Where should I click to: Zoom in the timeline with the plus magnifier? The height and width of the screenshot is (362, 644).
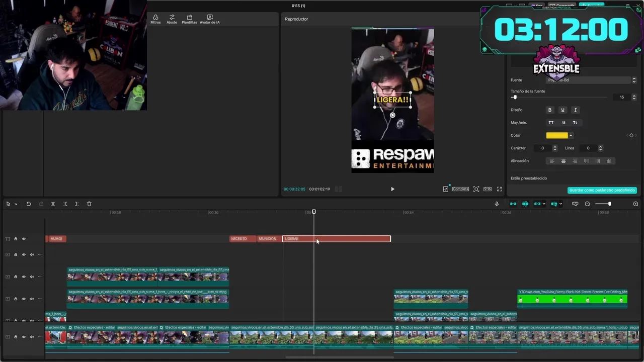click(635, 204)
